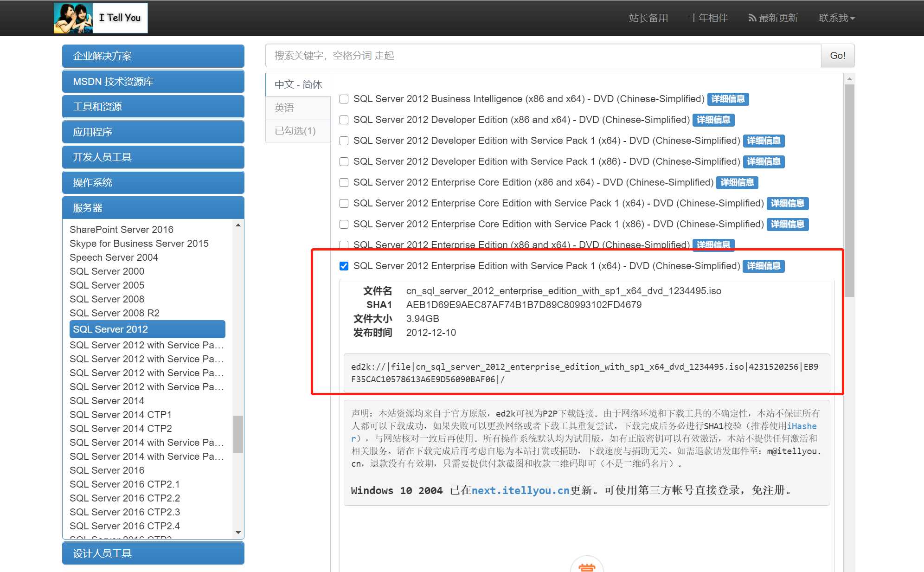The image size is (924, 572).
Task: Show 详细信息 for Business Intelligence edition
Action: tap(728, 99)
